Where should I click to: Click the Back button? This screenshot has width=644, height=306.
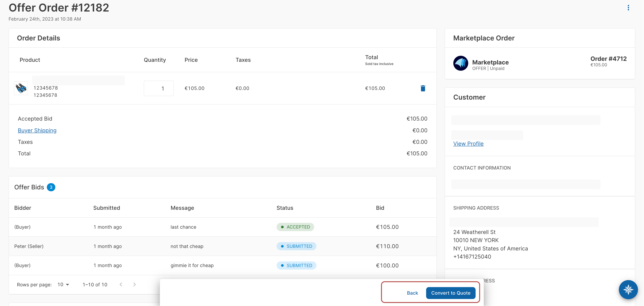click(412, 293)
